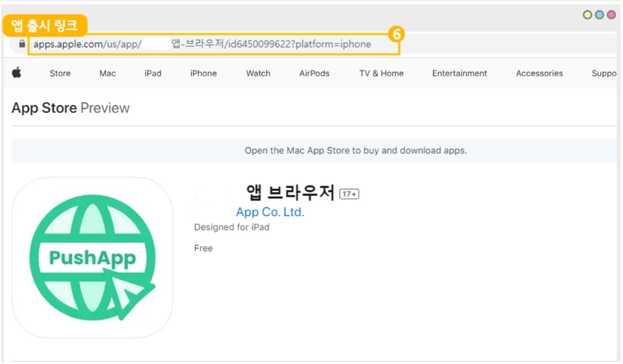Select iPhone in the navigation bar
Image resolution: width=623 pixels, height=364 pixels.
[x=203, y=74]
